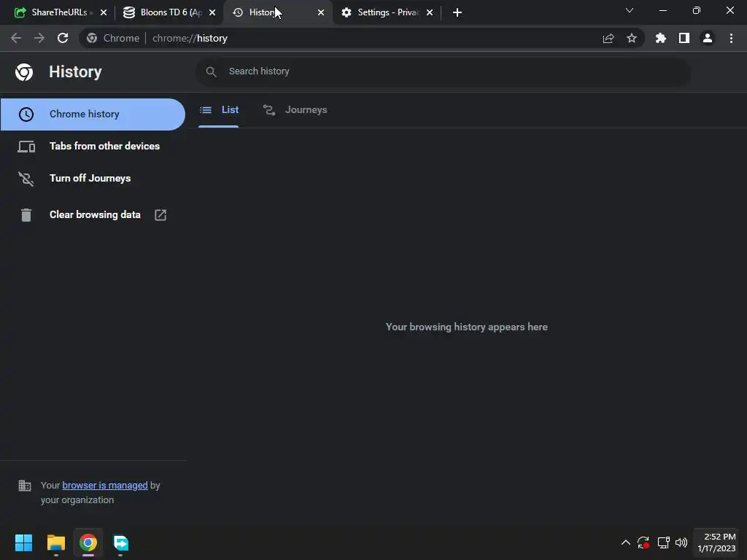Reload the history page
Screen dimensions: 747x560
[x=63, y=38]
